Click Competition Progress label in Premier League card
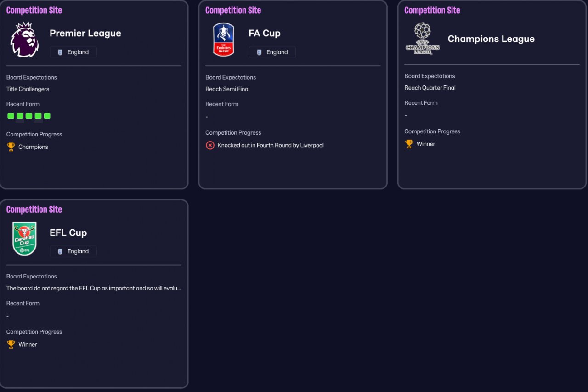 pos(34,135)
